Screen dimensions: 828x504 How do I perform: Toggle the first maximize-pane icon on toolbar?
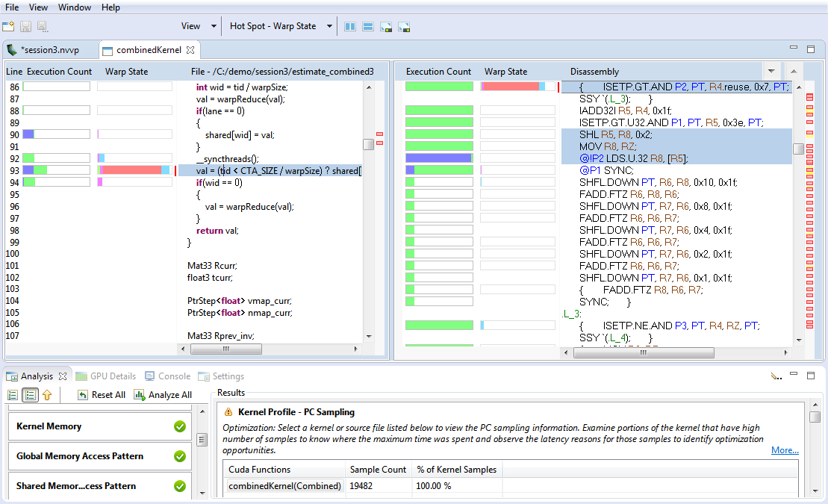387,25
